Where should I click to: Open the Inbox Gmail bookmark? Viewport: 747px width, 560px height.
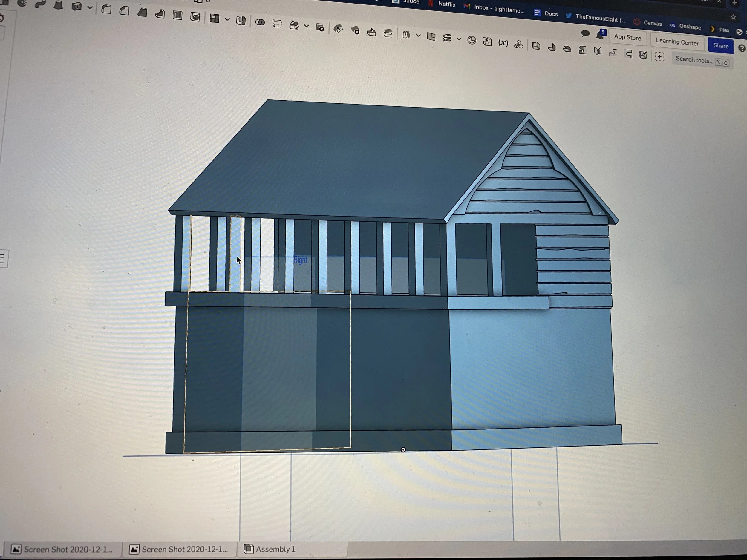tap(494, 8)
